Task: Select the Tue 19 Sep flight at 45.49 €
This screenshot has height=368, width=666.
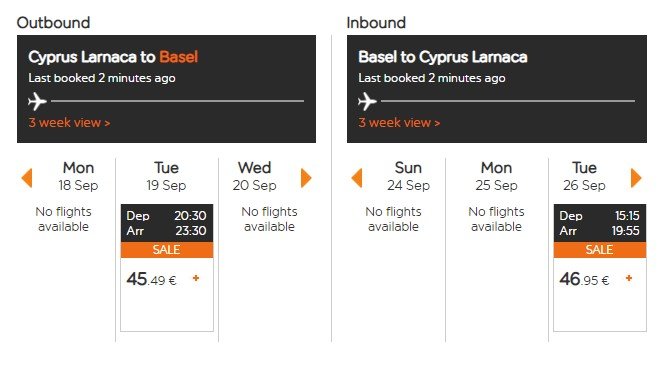Action: point(167,268)
